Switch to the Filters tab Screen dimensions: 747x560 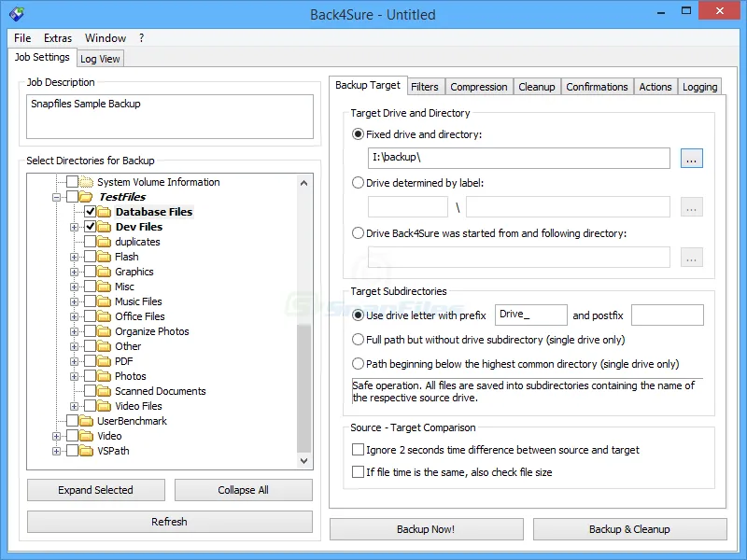(425, 87)
